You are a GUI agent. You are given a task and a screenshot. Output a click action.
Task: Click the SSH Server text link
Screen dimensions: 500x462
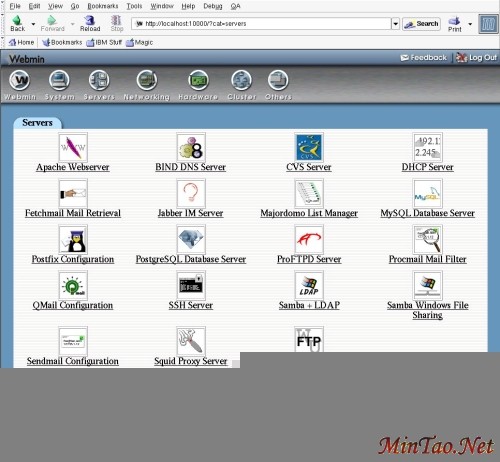click(x=191, y=305)
